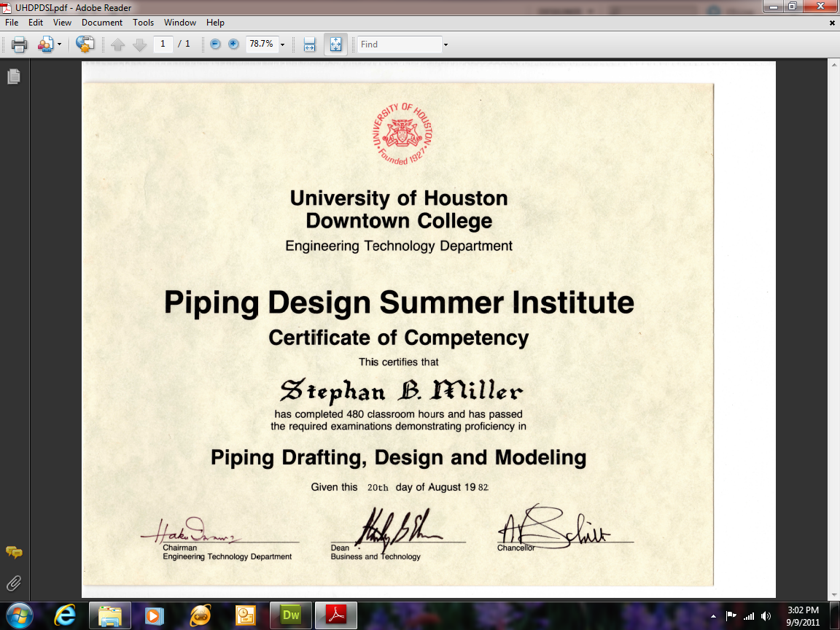Click the name 'Stephan B. Miller'

tap(401, 391)
